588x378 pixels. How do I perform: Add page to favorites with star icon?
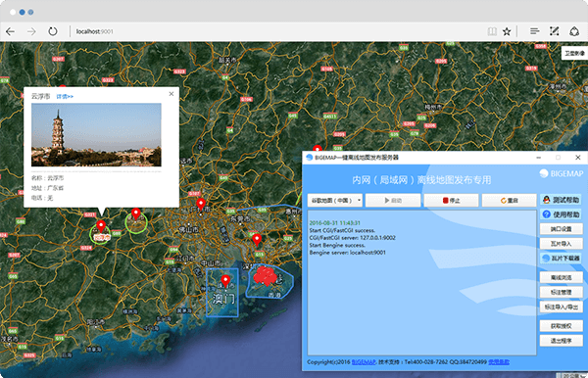(507, 31)
